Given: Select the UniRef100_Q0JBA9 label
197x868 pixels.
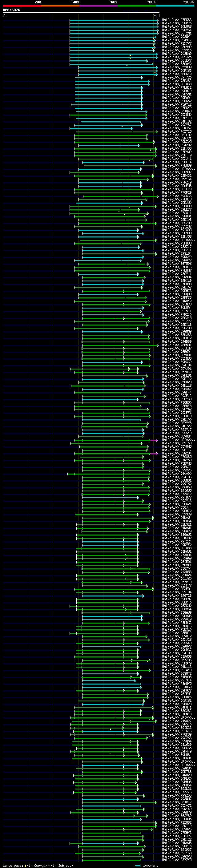Looking at the screenshot, I should (x=176, y=54).
